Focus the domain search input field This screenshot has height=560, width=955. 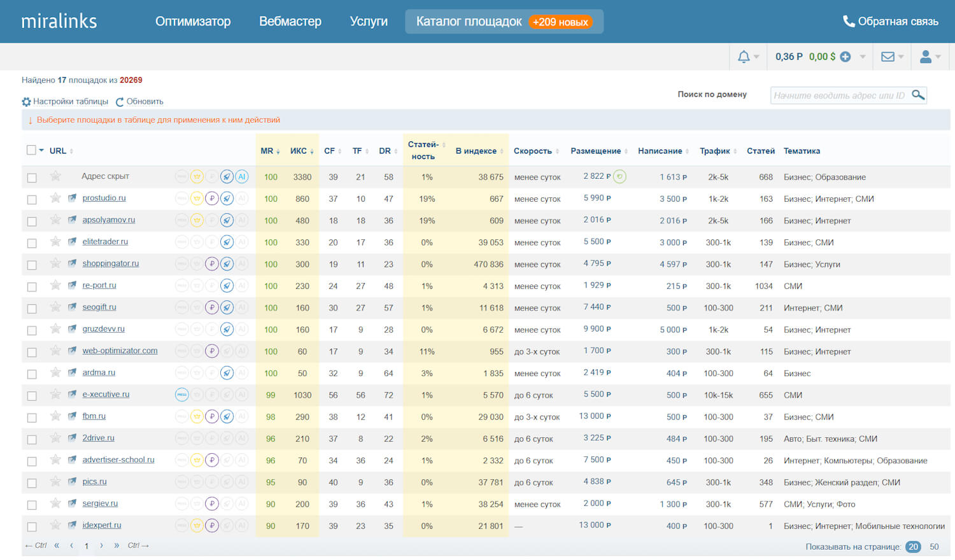pos(838,95)
